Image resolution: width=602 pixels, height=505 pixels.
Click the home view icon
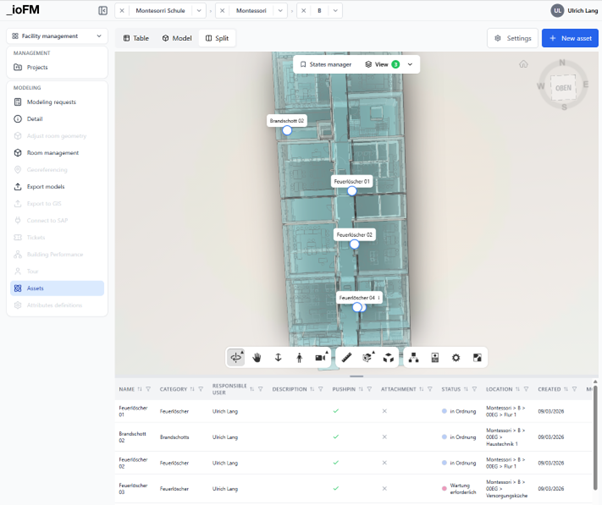tap(523, 64)
